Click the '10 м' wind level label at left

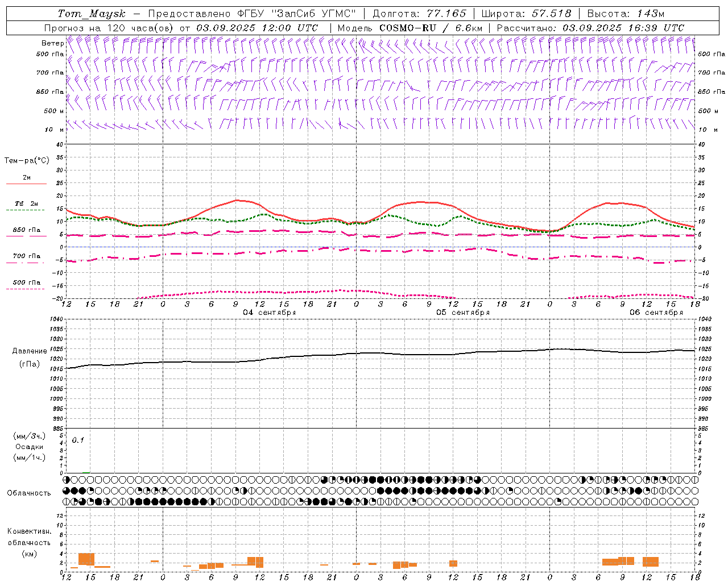click(x=54, y=130)
